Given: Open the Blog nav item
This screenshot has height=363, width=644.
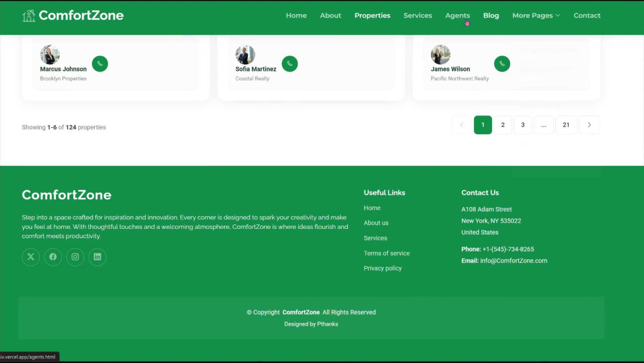Looking at the screenshot, I should click(491, 15).
